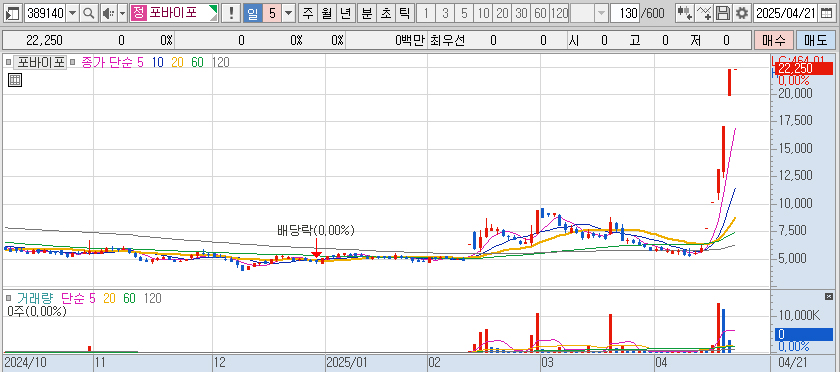Click the 최우선 label in quote bar
Screen dimensions: 840x372
(448, 40)
